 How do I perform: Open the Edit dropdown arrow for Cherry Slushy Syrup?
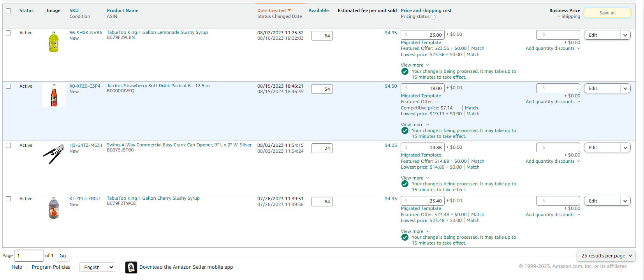pos(625,201)
